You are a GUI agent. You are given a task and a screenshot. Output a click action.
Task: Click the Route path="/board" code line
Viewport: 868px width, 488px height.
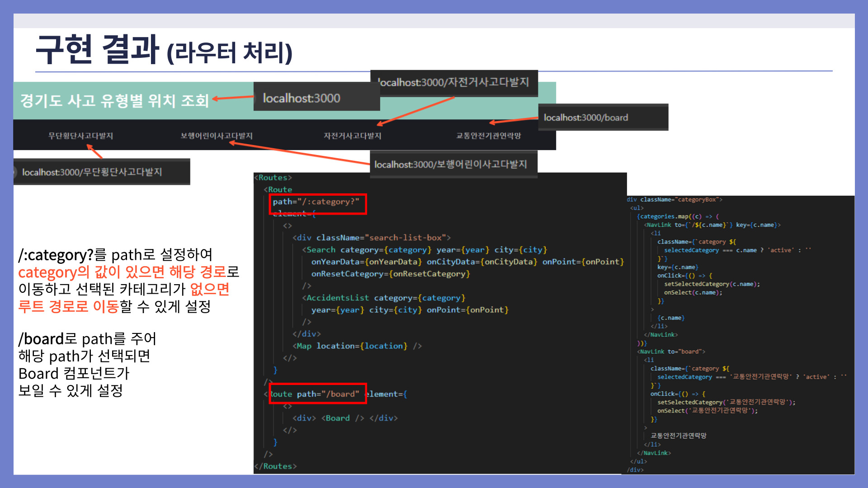pos(335,394)
